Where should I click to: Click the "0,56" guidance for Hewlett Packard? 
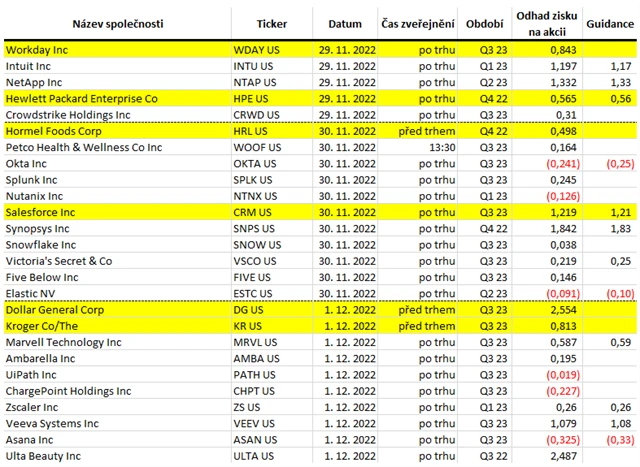621,99
